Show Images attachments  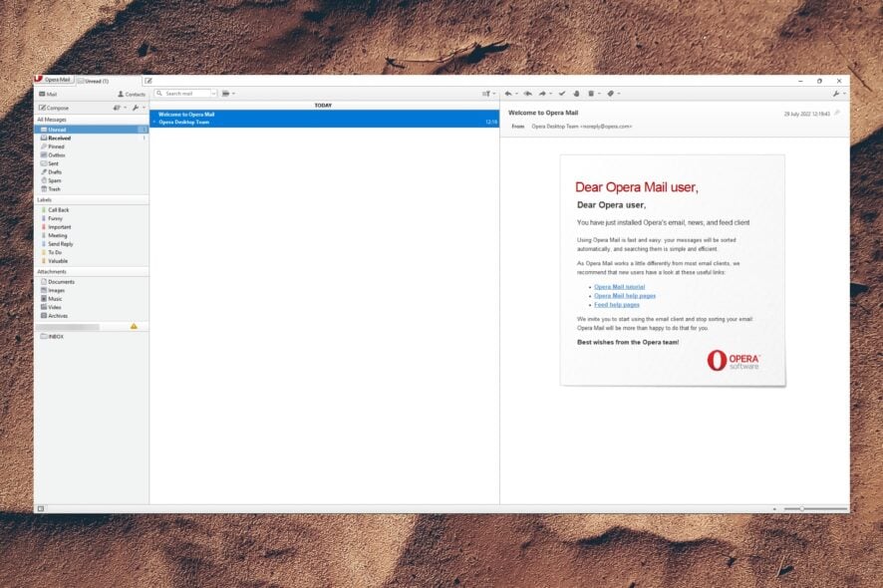coord(92,290)
